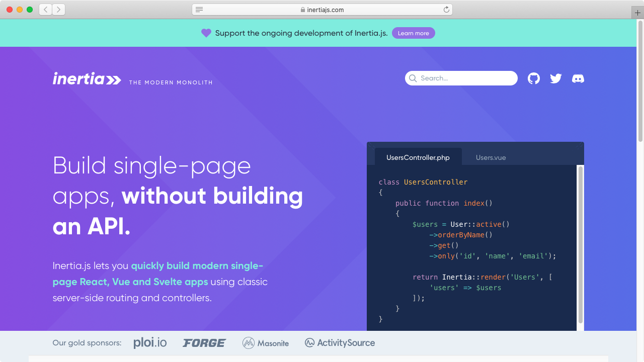Click "'users' => $users" code line
The width and height of the screenshot is (644, 362).
click(x=465, y=288)
